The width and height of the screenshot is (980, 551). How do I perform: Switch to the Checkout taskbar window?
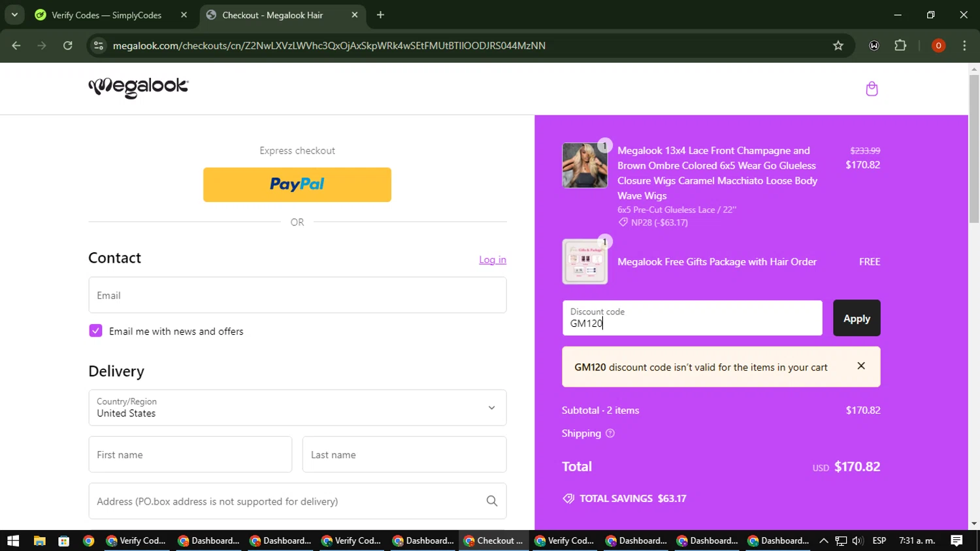(x=493, y=541)
